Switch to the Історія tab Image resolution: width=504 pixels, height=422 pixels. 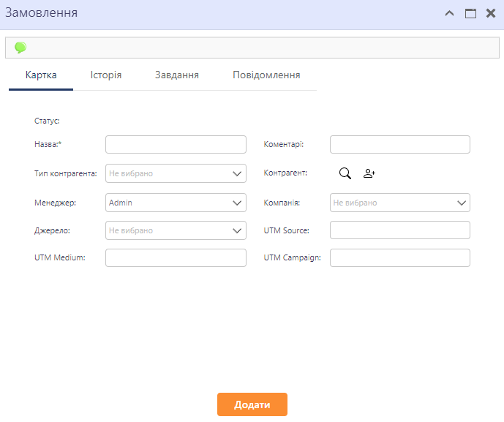pyautogui.click(x=106, y=75)
